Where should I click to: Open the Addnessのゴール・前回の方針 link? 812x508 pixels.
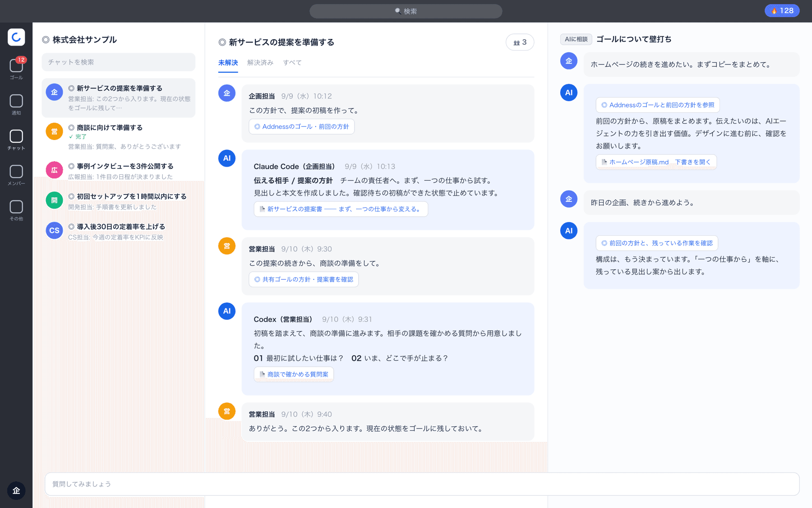pyautogui.click(x=301, y=127)
